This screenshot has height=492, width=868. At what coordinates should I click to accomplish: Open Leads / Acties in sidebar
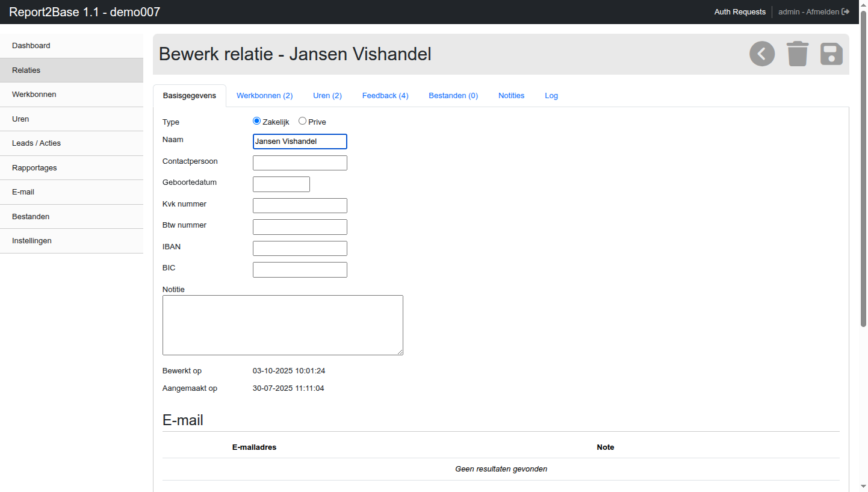36,143
